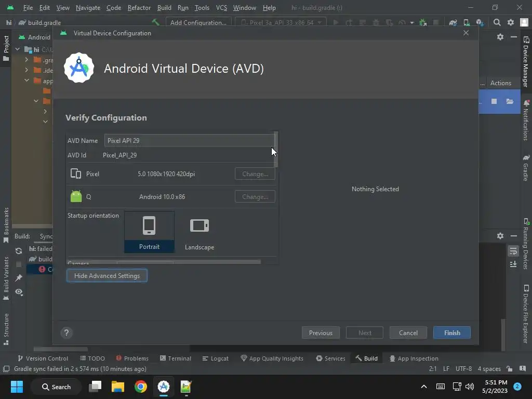Click Sync Project with Gradle Files icon
Image resolution: width=532 pixels, height=399 pixels.
(x=453, y=22)
